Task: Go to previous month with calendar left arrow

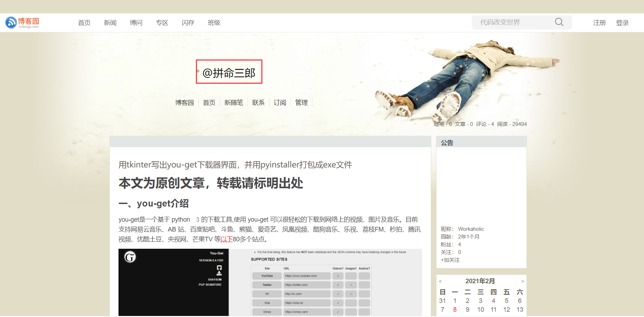Action: [441, 281]
